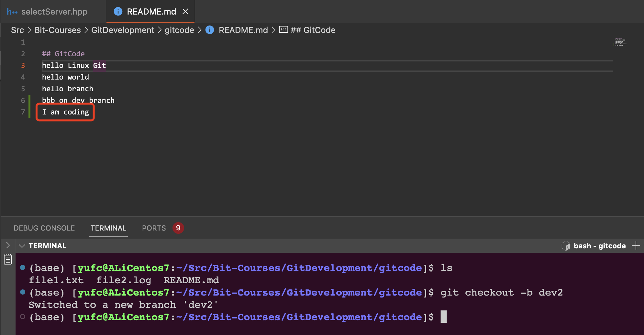Click the red 9 badge next to PORTS
The height and width of the screenshot is (335, 644).
178,228
